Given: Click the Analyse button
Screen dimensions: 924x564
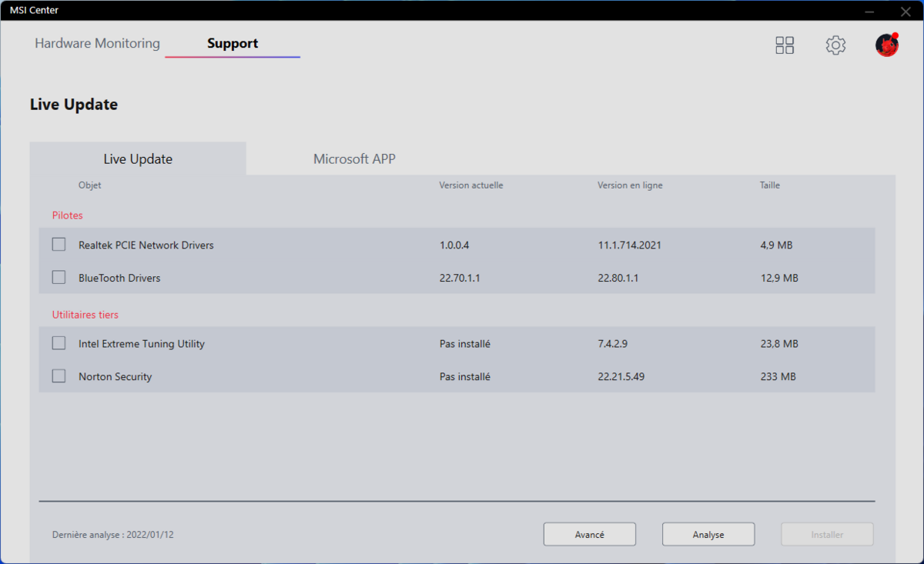Looking at the screenshot, I should (708, 534).
